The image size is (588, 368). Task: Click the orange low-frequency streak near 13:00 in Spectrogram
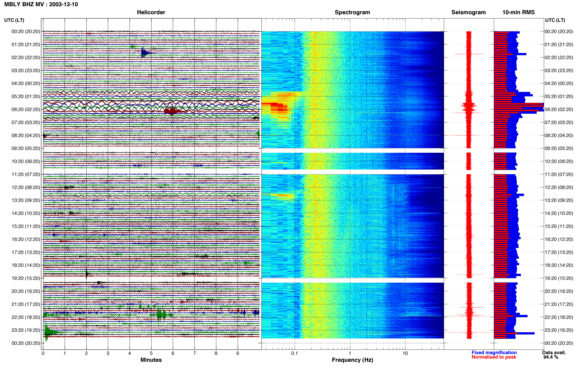tap(283, 195)
